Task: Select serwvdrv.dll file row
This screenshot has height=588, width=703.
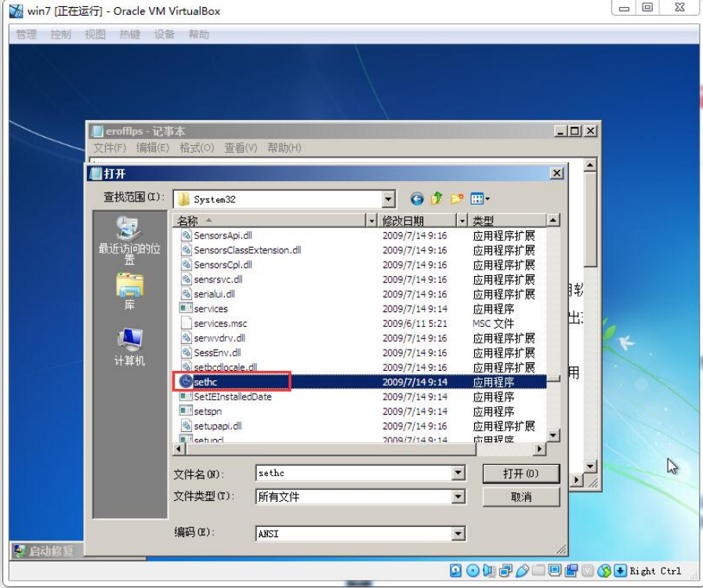Action: (x=360, y=338)
